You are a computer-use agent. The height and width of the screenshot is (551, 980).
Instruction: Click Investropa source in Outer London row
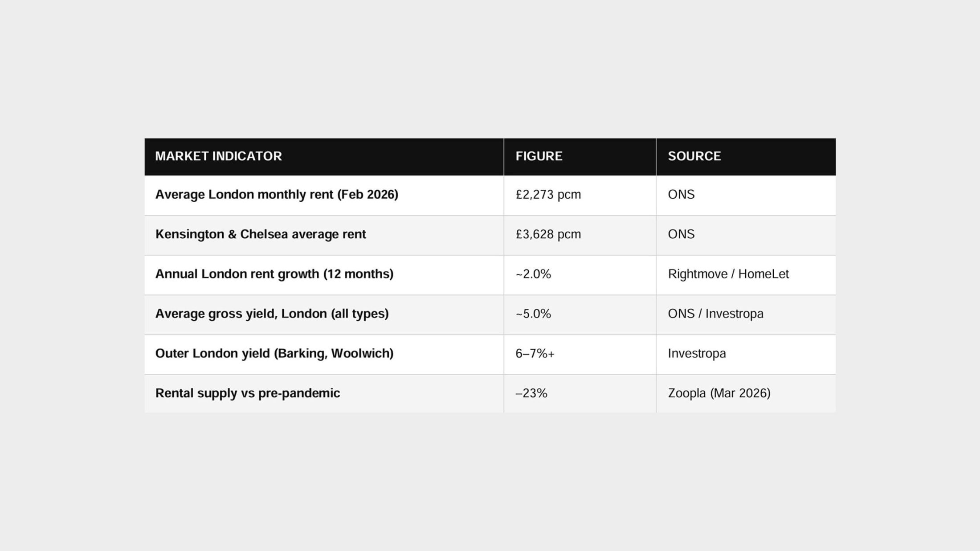pyautogui.click(x=697, y=354)
